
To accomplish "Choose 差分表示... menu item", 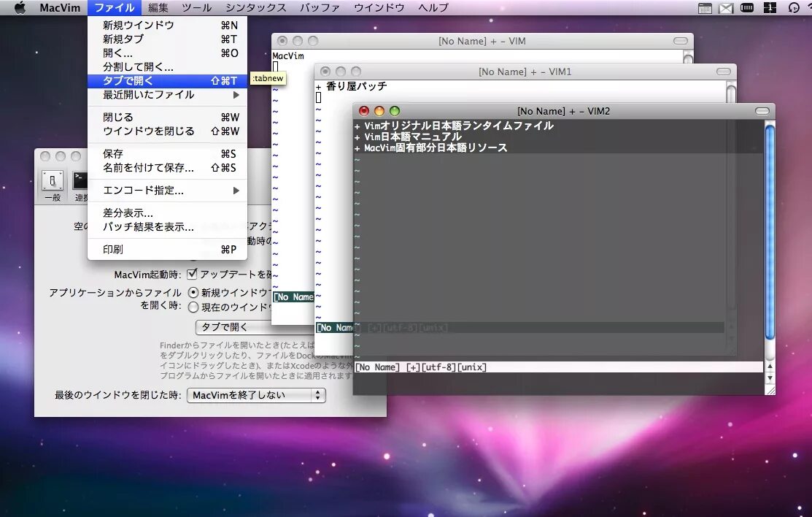I will click(167, 212).
